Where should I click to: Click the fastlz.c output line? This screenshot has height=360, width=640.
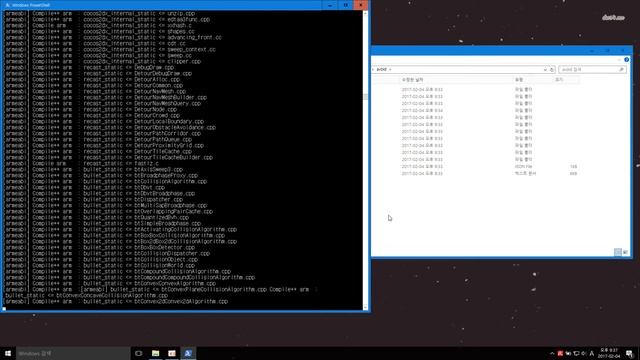(x=82, y=163)
